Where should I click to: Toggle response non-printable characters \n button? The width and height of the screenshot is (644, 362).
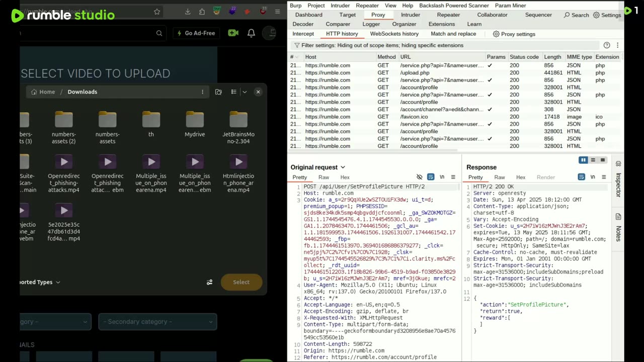click(x=593, y=177)
